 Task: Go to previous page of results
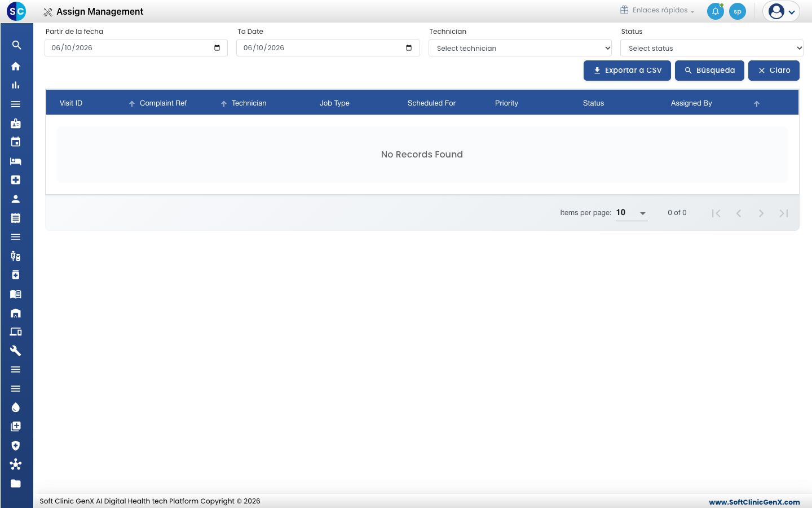click(739, 213)
